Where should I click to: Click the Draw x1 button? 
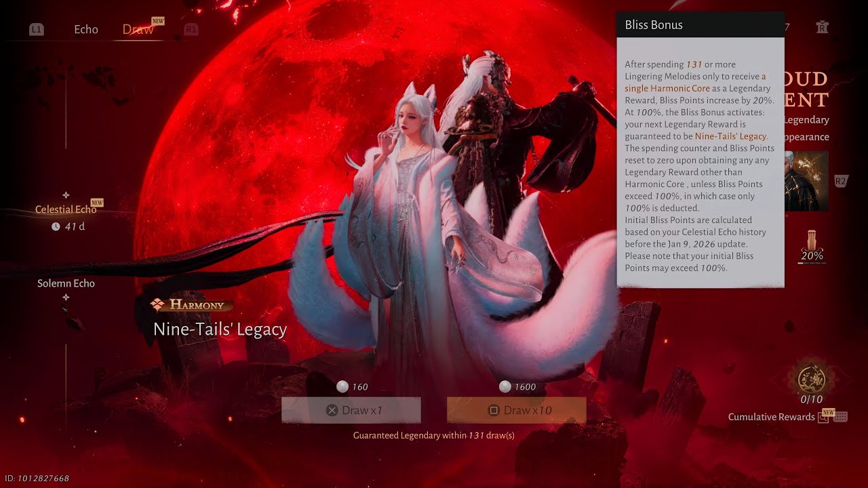pos(351,410)
